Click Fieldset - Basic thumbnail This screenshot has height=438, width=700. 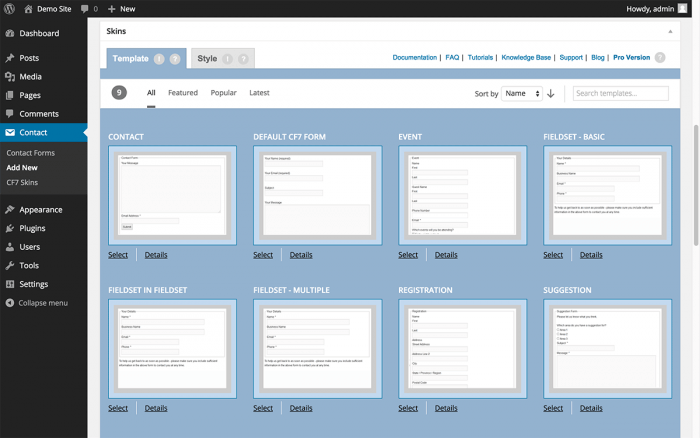[607, 195]
